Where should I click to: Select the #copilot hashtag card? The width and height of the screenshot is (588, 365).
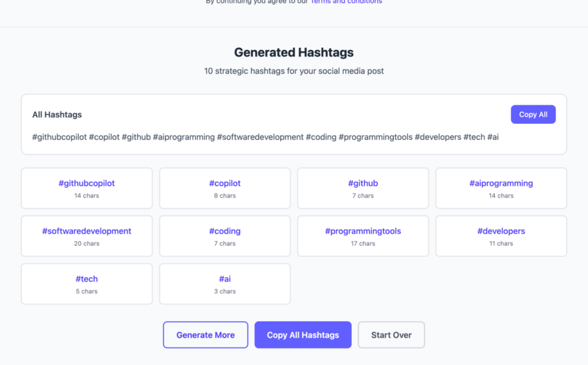coord(225,188)
